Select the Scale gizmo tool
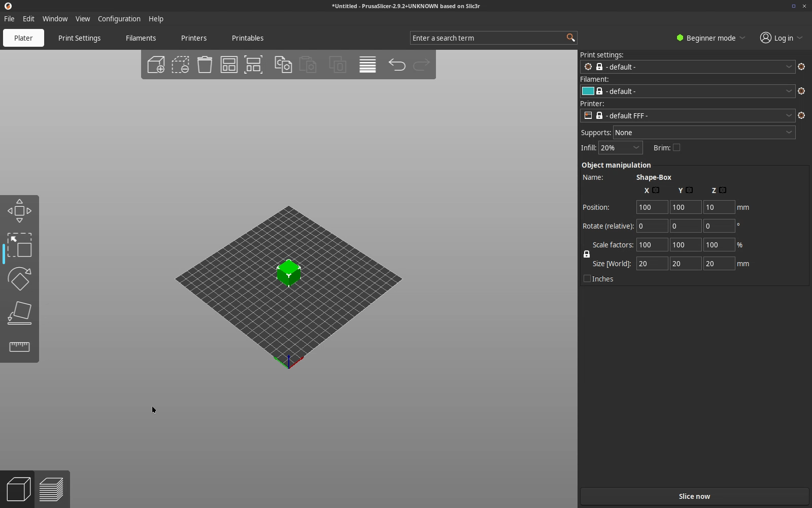This screenshot has height=508, width=812. [x=19, y=245]
